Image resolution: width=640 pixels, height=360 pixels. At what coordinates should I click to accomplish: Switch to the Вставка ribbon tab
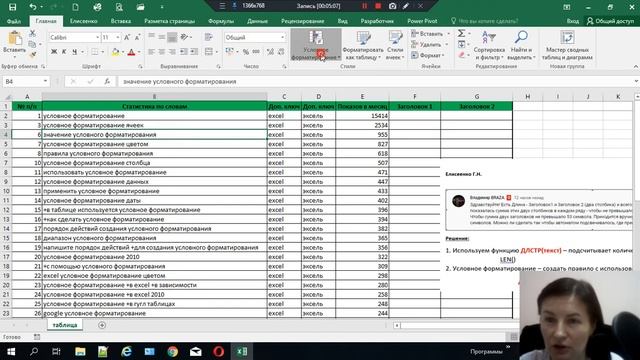click(120, 21)
